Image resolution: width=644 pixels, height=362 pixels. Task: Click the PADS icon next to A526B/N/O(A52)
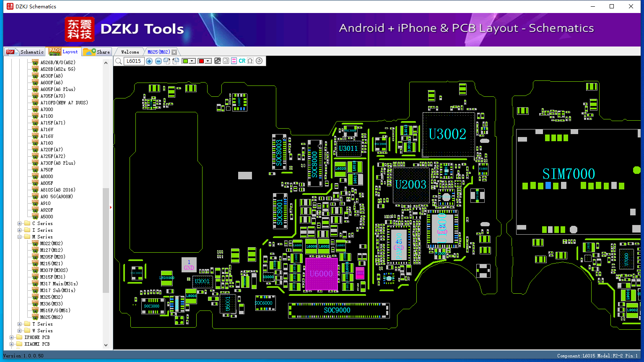(x=35, y=62)
